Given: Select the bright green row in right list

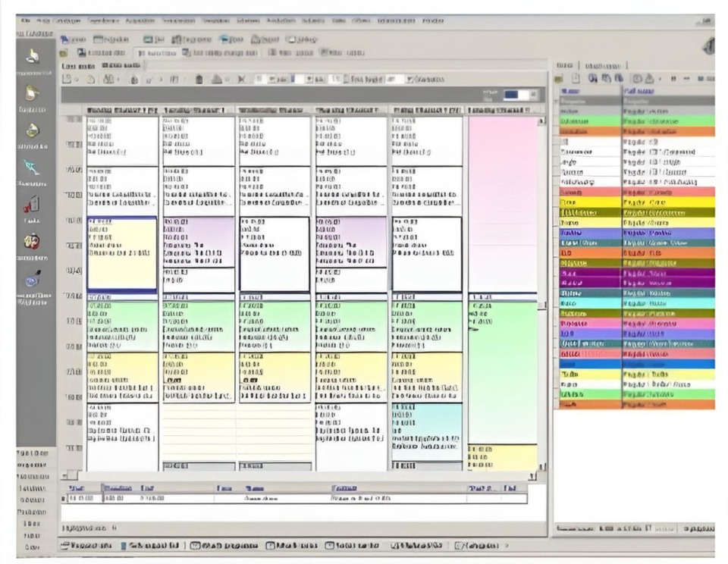Looking at the screenshot, I should (635, 121).
